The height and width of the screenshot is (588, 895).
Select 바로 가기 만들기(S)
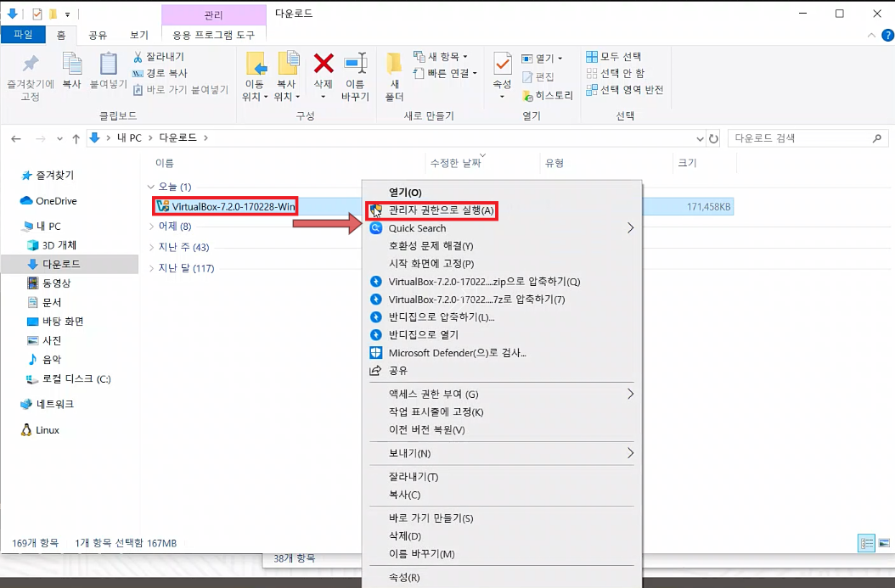pyautogui.click(x=431, y=518)
